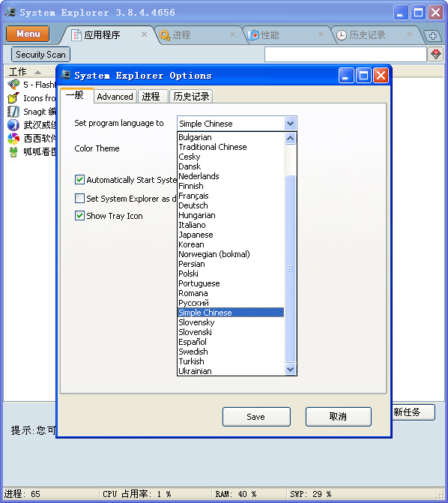Open the Advanced options tab

[x=115, y=97]
